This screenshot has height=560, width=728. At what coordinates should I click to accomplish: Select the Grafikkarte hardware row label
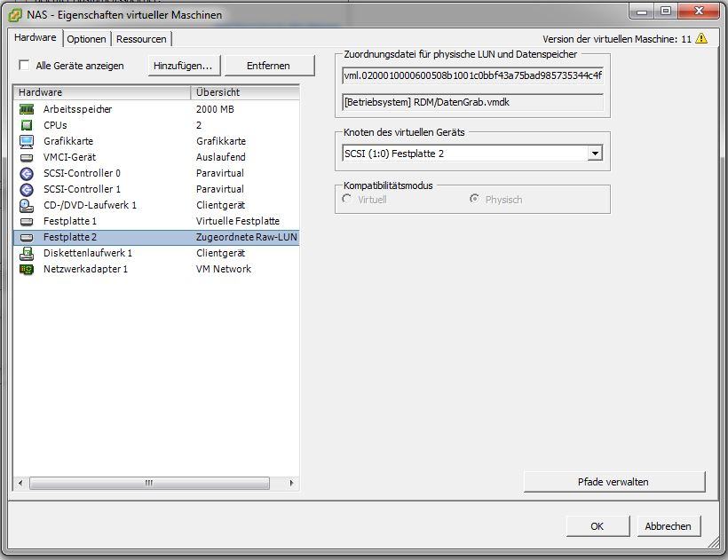68,141
